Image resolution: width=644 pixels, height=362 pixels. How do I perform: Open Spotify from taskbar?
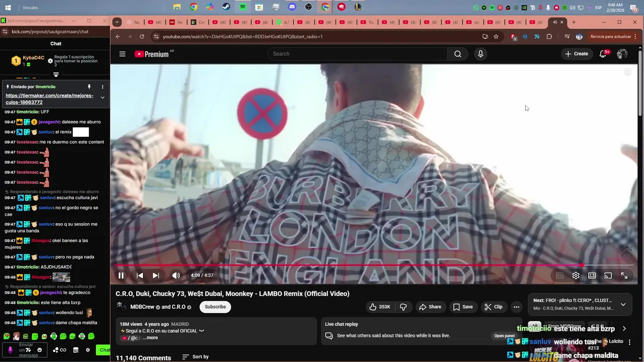click(243, 7)
